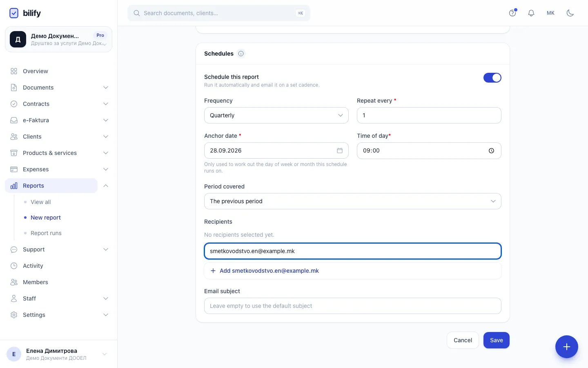The image size is (588, 368).
Task: Click the bilify logo icon
Action: [14, 13]
